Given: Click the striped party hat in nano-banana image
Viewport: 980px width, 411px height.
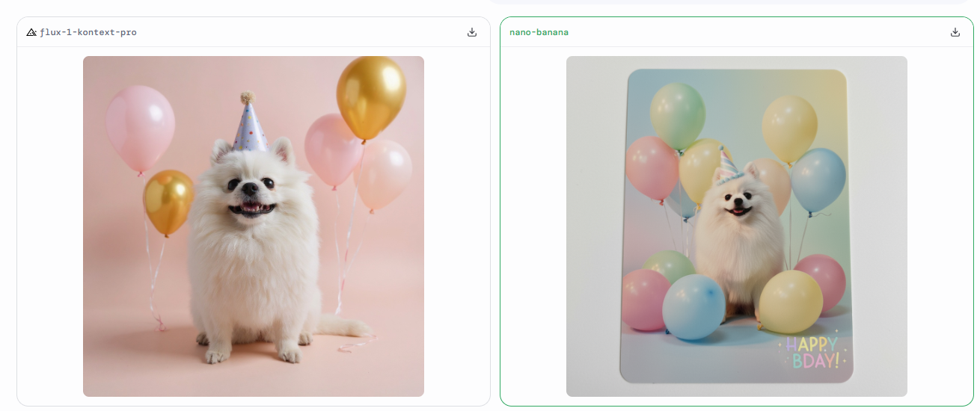Looking at the screenshot, I should 727,166.
